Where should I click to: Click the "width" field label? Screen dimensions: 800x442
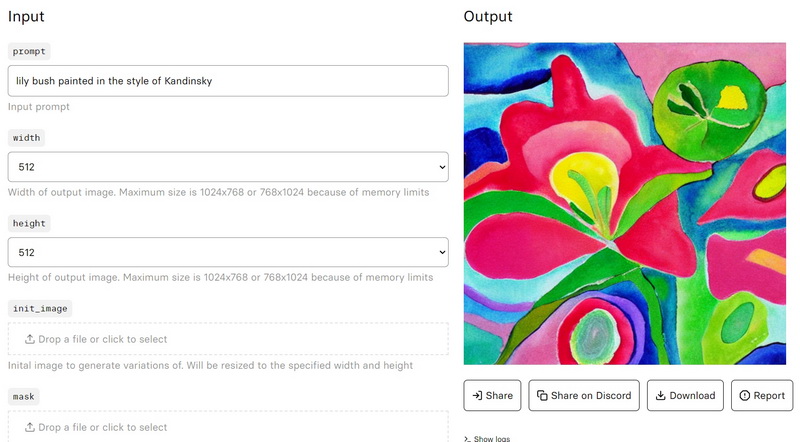(28, 136)
